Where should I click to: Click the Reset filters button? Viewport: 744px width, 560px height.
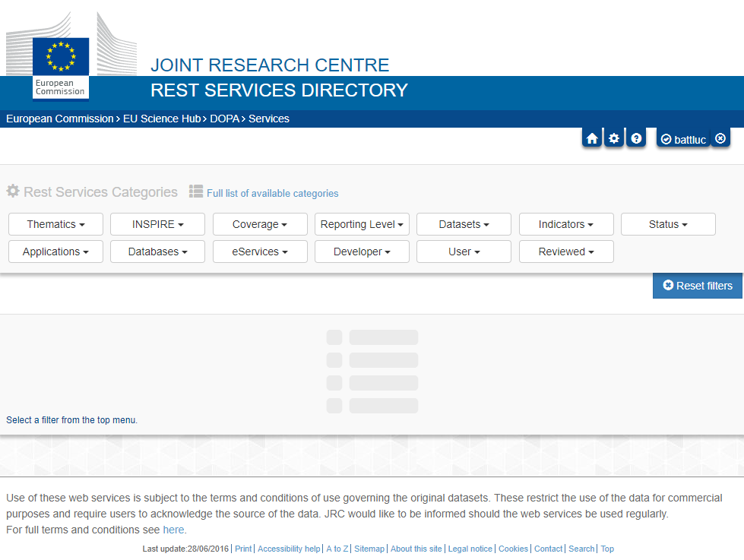pos(698,286)
